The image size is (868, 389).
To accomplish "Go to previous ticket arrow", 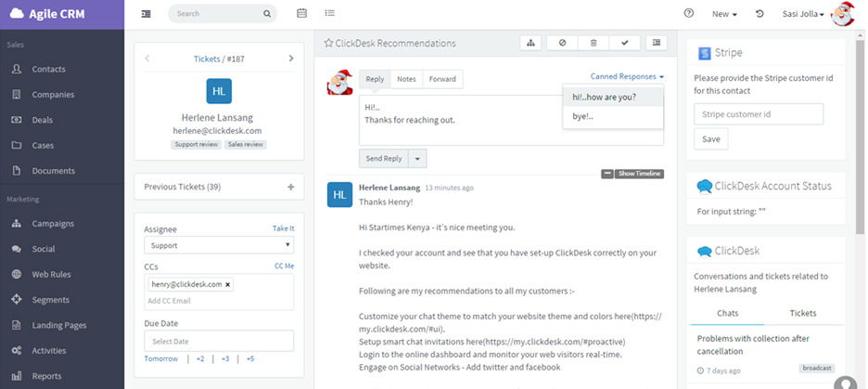I will (147, 58).
